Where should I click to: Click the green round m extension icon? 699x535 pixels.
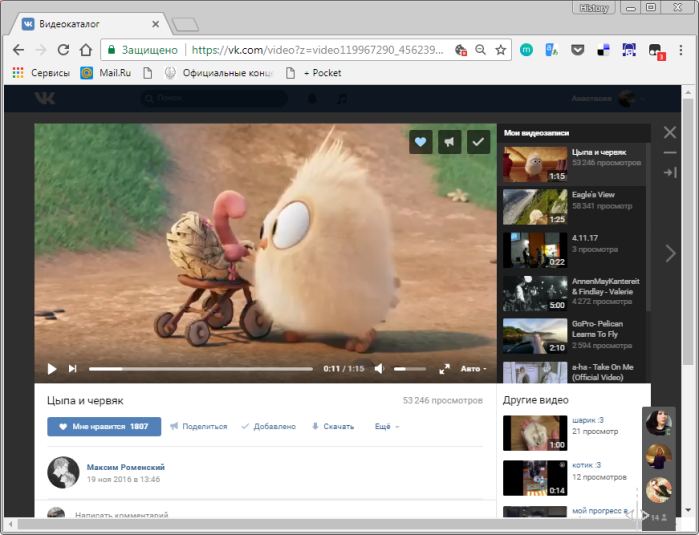[526, 49]
